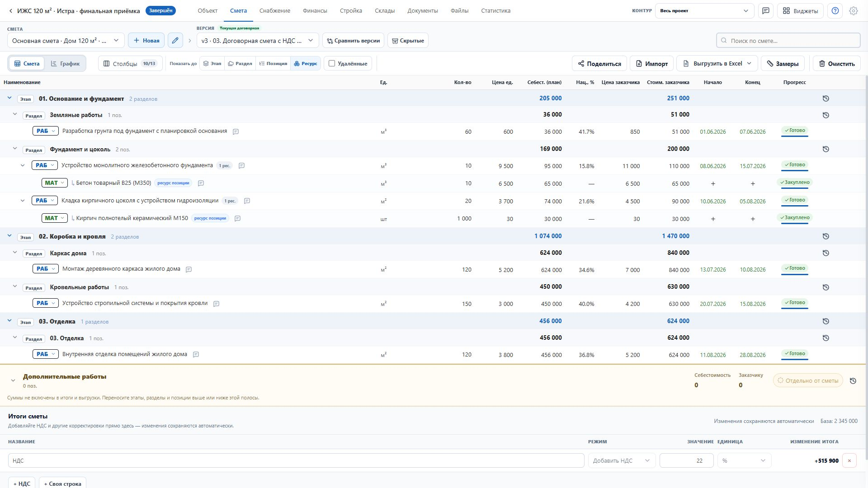The height and width of the screenshot is (488, 868).
Task: Click the Сравнить версии button
Action: pos(353,41)
